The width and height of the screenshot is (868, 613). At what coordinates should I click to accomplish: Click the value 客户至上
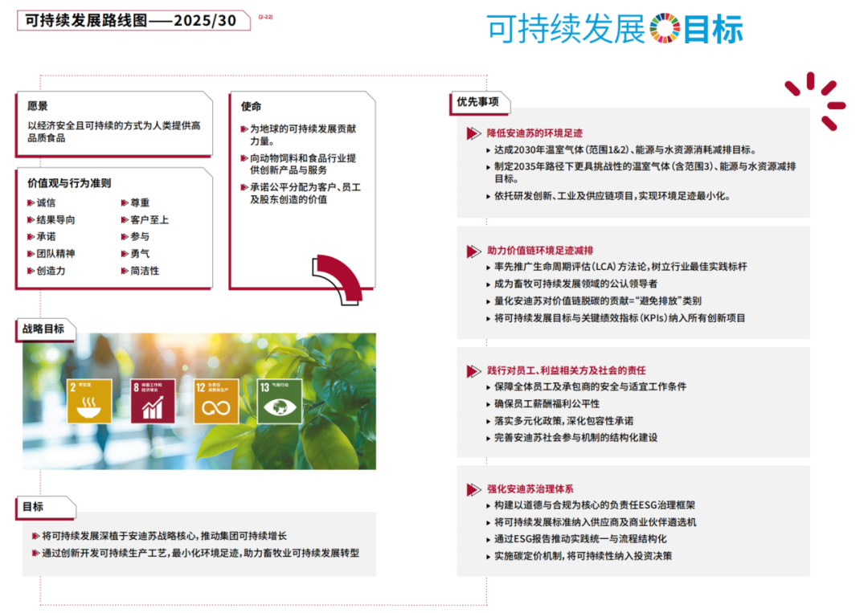click(x=149, y=219)
